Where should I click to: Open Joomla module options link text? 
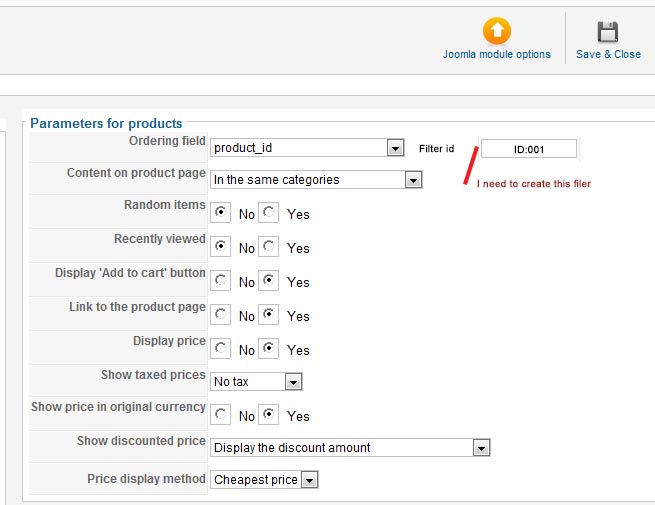(x=497, y=54)
